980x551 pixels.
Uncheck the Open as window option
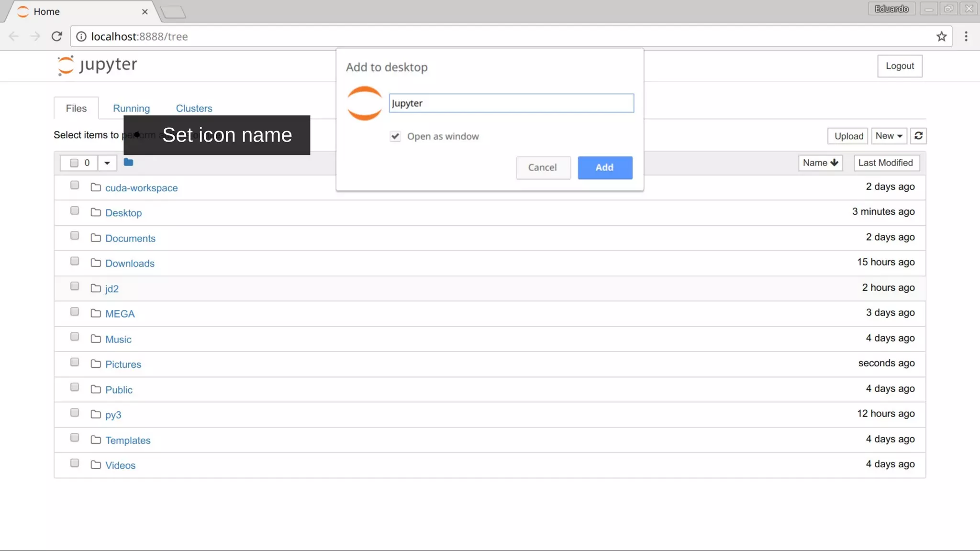tap(395, 136)
